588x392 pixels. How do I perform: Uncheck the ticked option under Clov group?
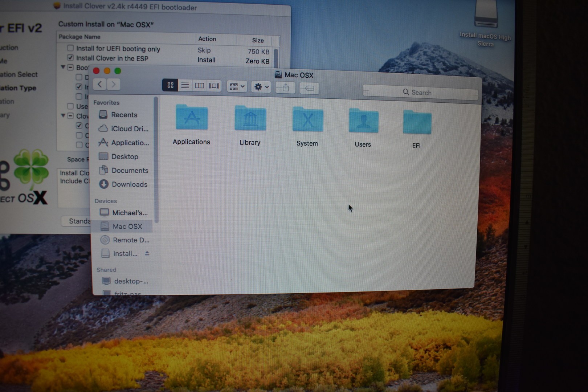tap(79, 126)
